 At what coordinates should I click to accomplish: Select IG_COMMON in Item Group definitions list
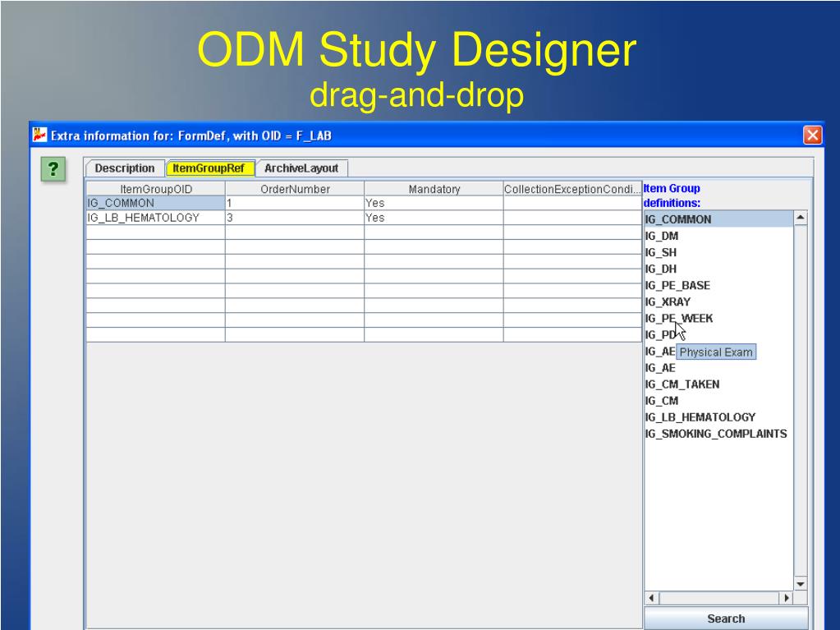[718, 219]
